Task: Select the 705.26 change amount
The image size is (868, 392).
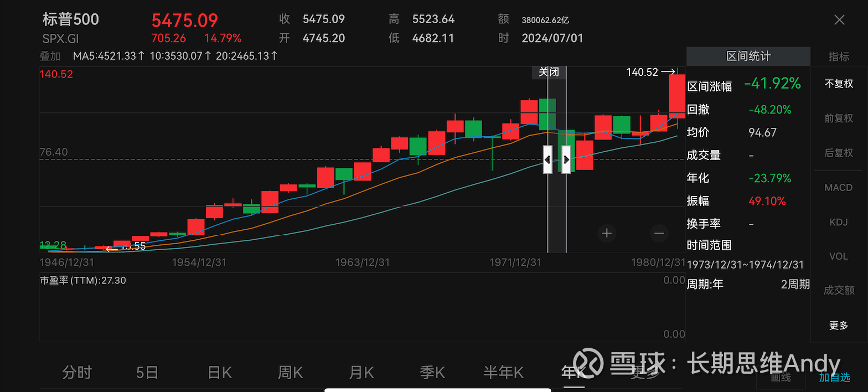Action: click(169, 38)
